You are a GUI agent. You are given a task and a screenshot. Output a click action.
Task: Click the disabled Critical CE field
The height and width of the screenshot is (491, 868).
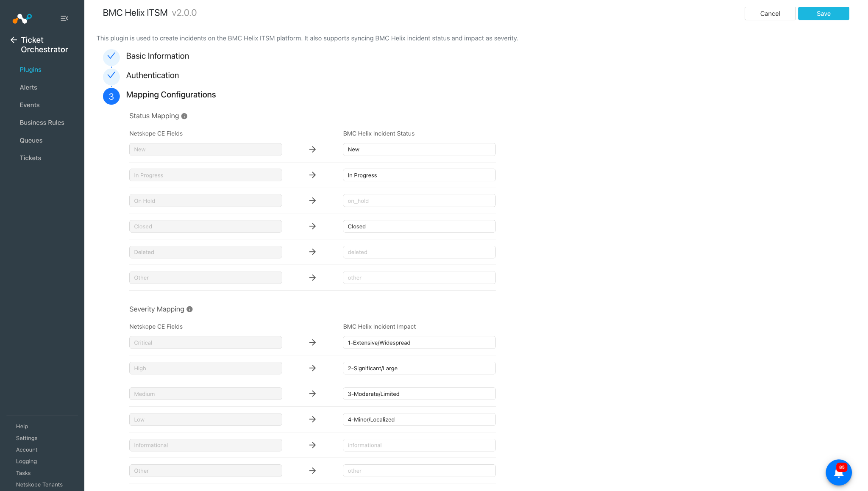pos(206,342)
